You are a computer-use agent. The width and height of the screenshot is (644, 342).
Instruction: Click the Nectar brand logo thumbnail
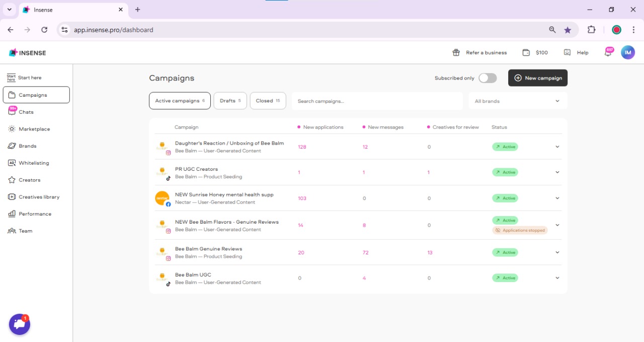pos(162,198)
